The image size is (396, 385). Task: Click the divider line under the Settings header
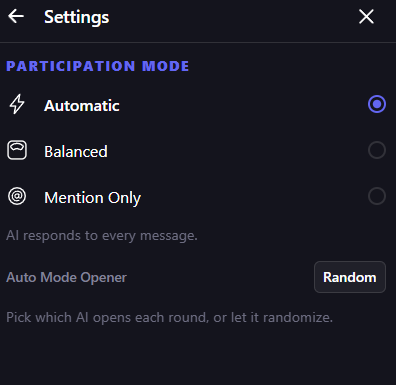coord(198,42)
